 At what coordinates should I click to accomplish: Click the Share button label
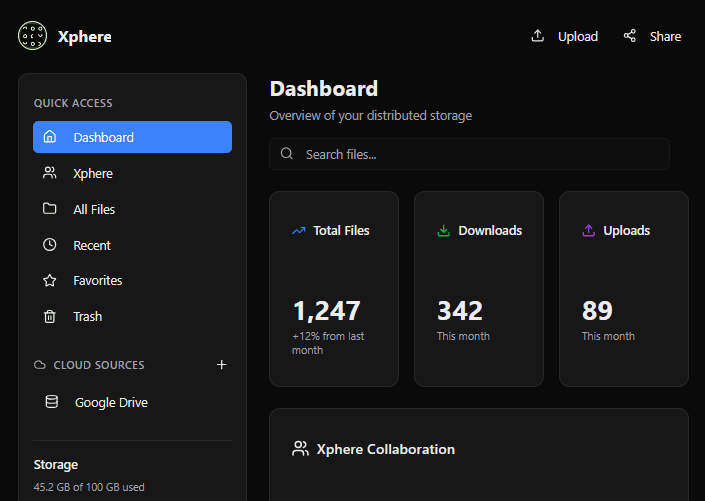[665, 36]
